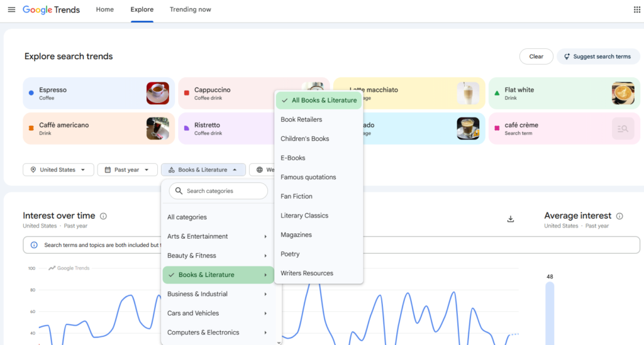644x345 pixels.
Task: Click the green triangle marker on Flat white
Action: [497, 93]
